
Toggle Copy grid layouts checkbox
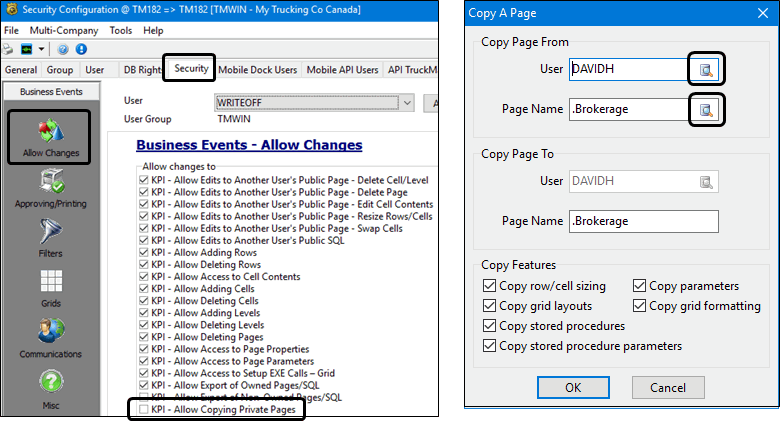coord(489,306)
